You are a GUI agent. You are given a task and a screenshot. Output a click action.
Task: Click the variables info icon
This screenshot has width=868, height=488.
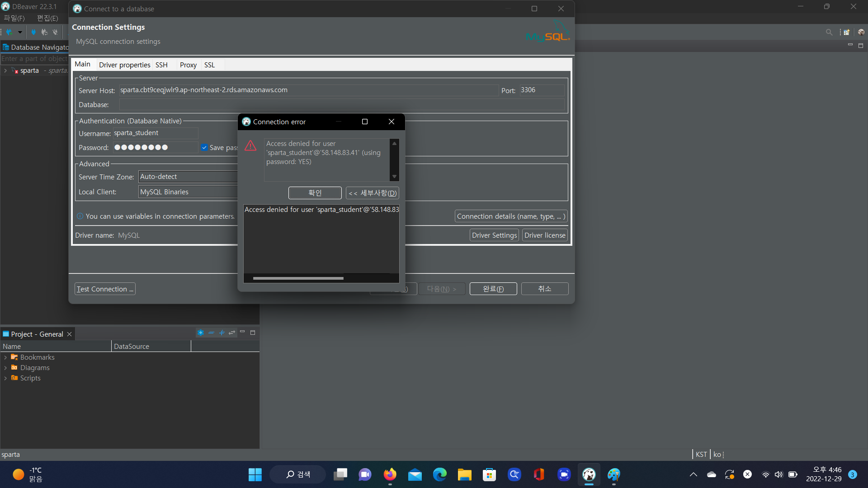80,216
